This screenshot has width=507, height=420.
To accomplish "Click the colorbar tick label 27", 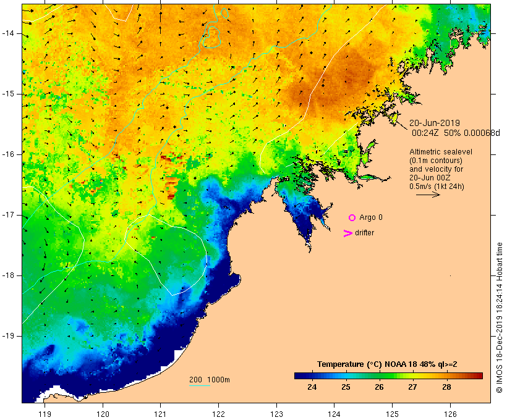I will [412, 387].
